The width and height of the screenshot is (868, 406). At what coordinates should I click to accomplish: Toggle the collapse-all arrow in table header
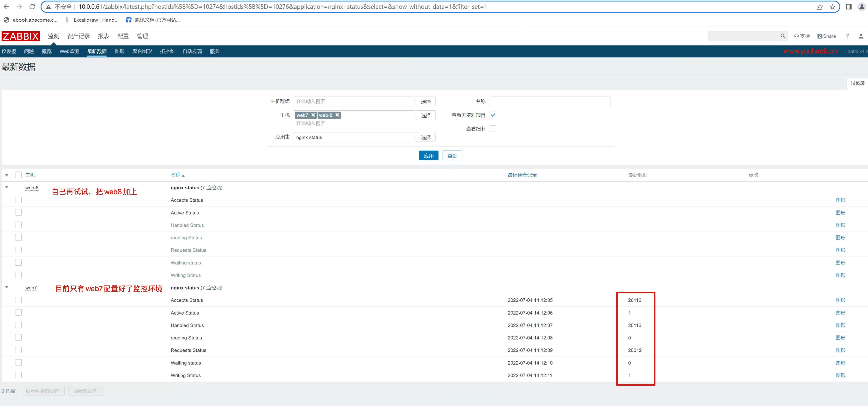pos(7,175)
